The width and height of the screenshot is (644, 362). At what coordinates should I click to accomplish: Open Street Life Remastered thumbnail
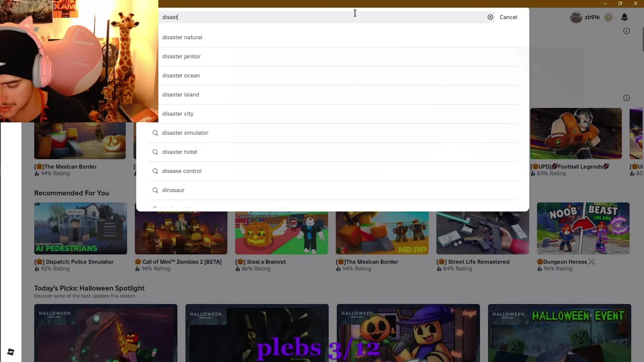(482, 232)
